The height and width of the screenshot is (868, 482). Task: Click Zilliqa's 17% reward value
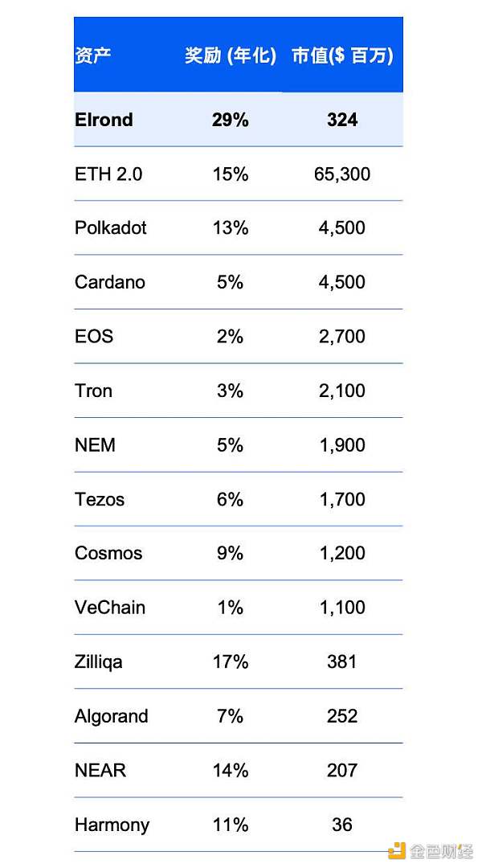[x=231, y=661]
